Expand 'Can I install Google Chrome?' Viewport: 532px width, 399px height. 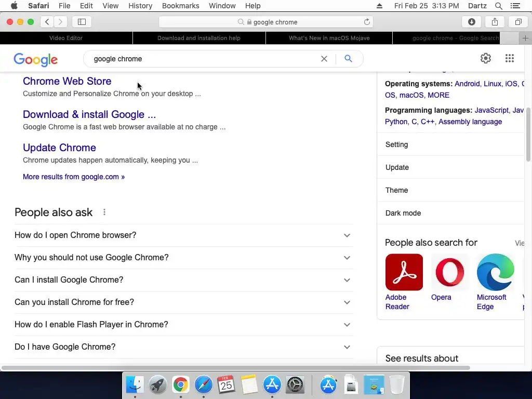pyautogui.click(x=184, y=280)
